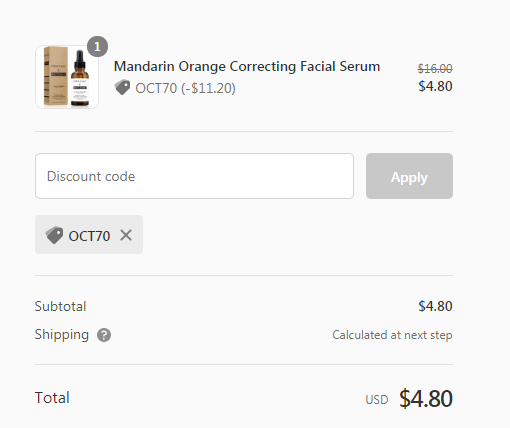Click the Subtotal amount $4.80

[435, 306]
